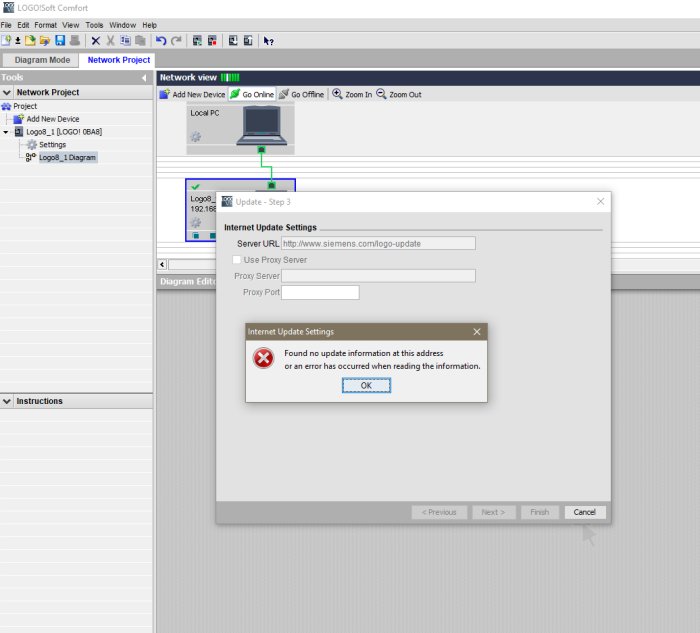Click the Go Offline toolbar button

tap(301, 94)
